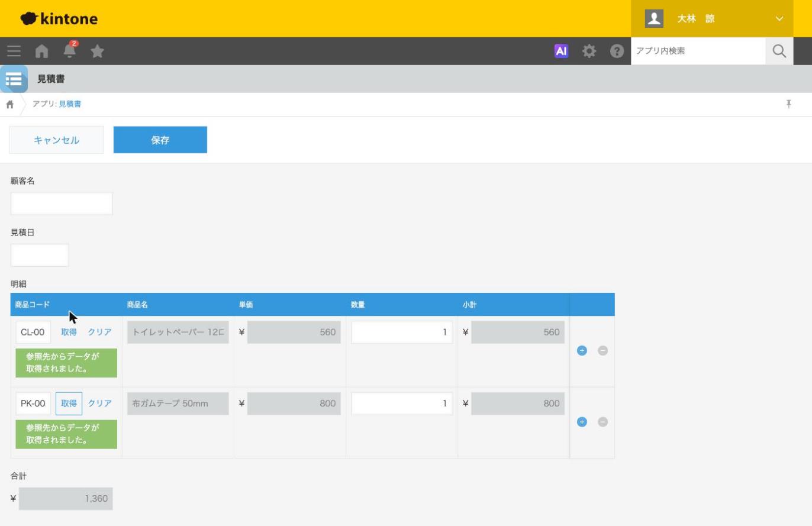Open 見積書 breadcrumb link
Screen dimensions: 812x526
tap(70, 104)
